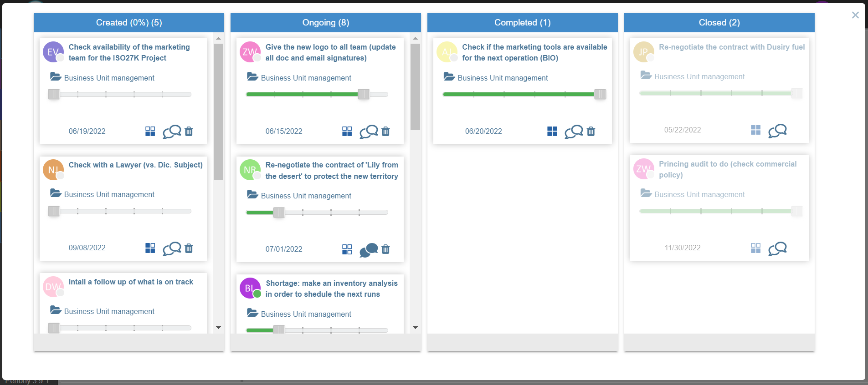Open the 'Intall a follow up' task title
868x385 pixels.
pos(131,282)
